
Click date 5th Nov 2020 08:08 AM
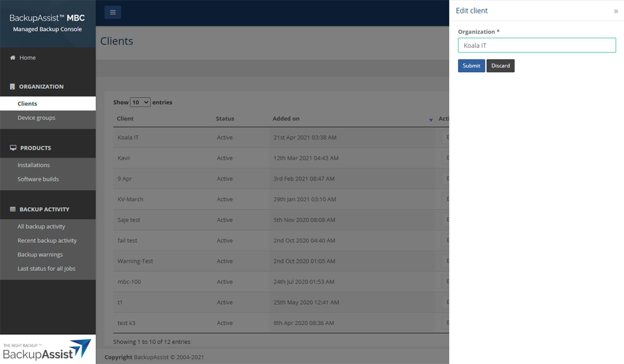pos(304,220)
